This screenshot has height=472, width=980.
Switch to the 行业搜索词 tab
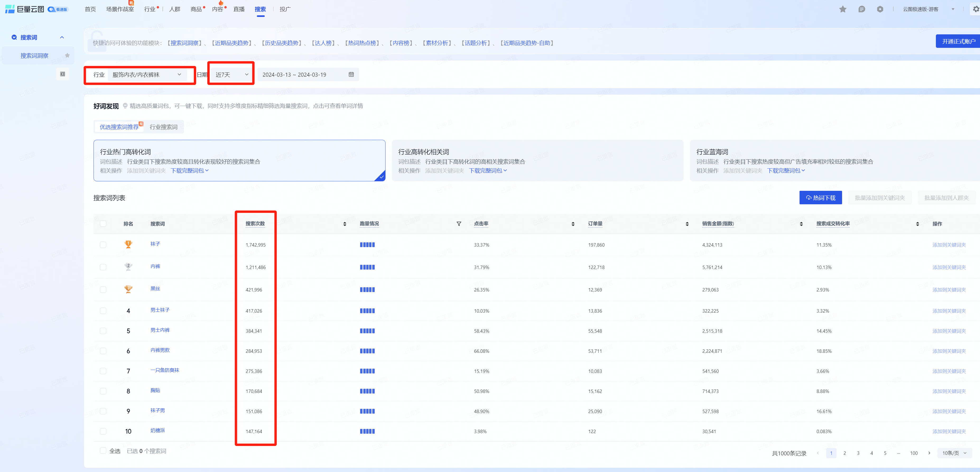[164, 127]
